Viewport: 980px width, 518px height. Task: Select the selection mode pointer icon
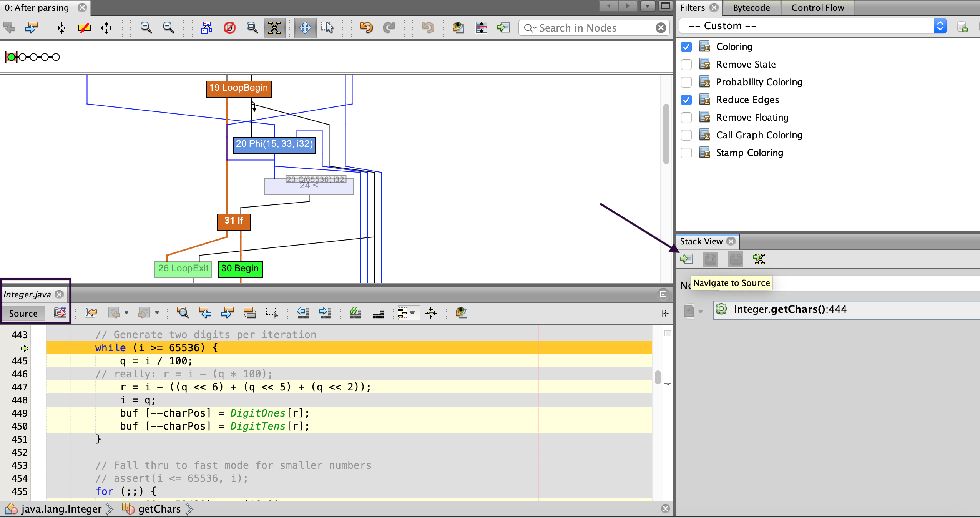click(327, 28)
